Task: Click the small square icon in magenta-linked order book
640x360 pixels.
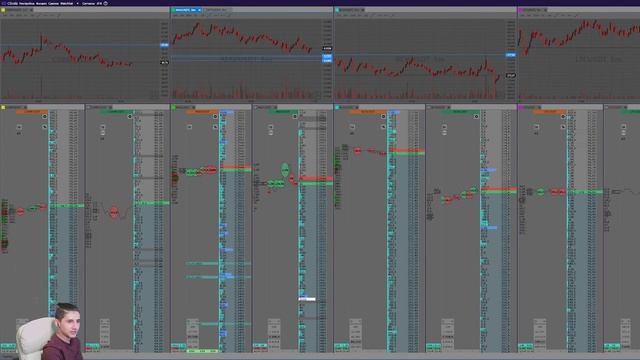Action: (x=536, y=127)
